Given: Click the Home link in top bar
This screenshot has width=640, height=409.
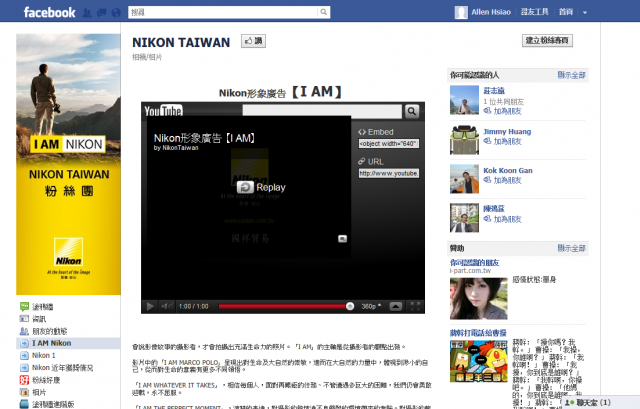Looking at the screenshot, I should tap(566, 12).
